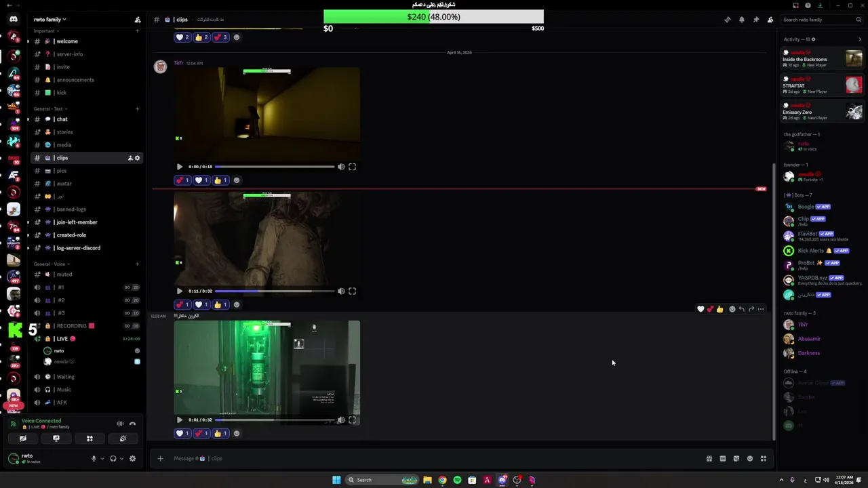Screen dimensions: 868x488
Task: Toggle noise suppression waveform icon
Action: pos(120,424)
